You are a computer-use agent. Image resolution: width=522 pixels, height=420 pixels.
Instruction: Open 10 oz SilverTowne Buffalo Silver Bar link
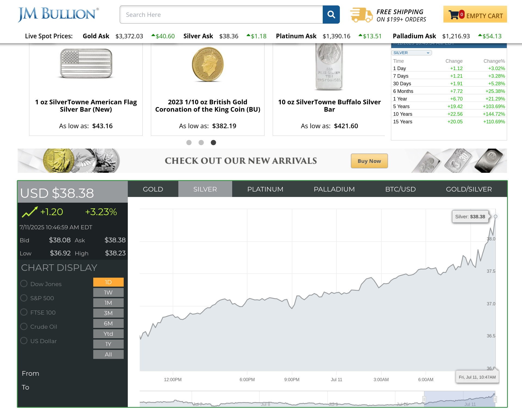tap(330, 106)
